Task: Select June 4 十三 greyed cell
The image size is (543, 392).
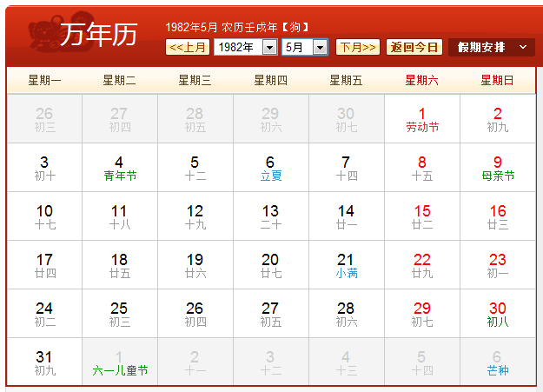Action: pyautogui.click(x=347, y=362)
